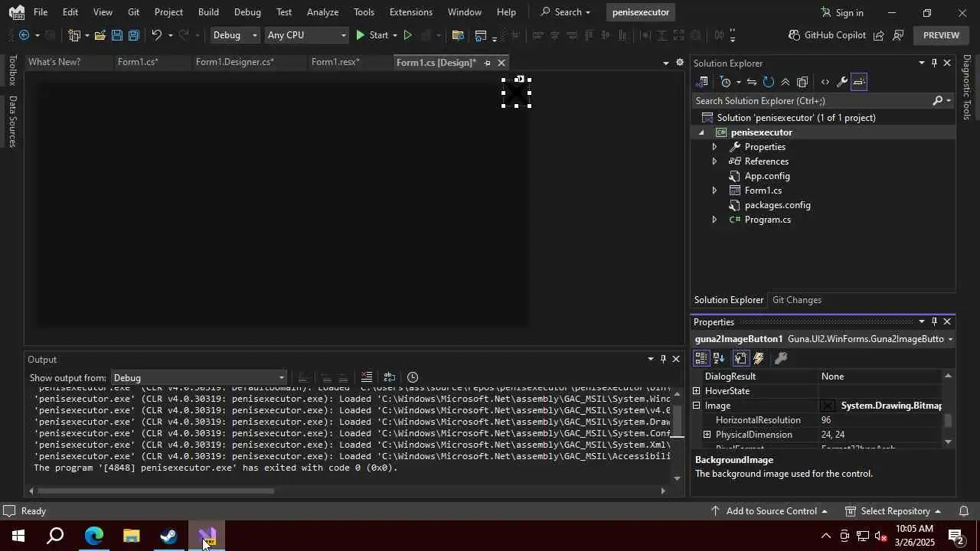Collapse the Image property
This screenshot has width=980, height=551.
(697, 406)
